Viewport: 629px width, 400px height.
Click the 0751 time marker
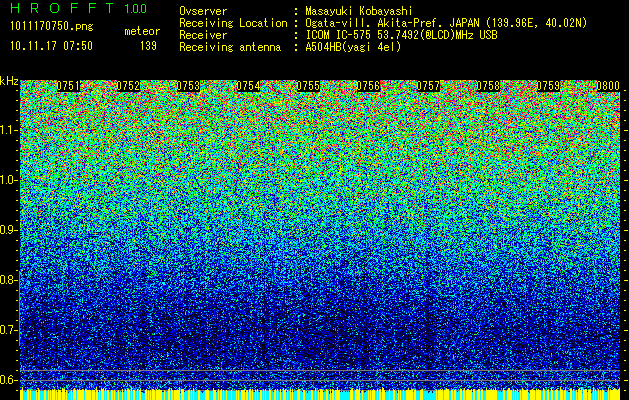click(68, 86)
